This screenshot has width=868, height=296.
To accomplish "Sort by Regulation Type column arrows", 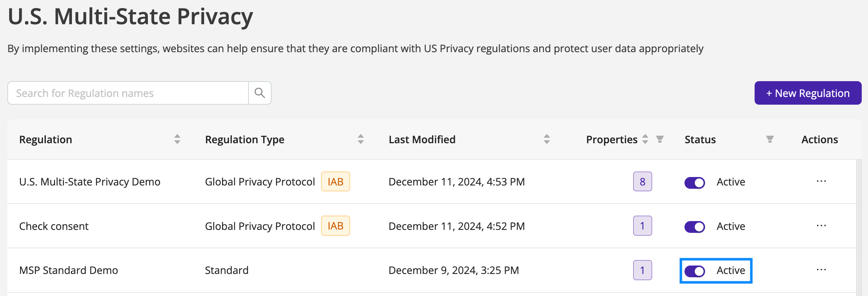I will pyautogui.click(x=361, y=139).
